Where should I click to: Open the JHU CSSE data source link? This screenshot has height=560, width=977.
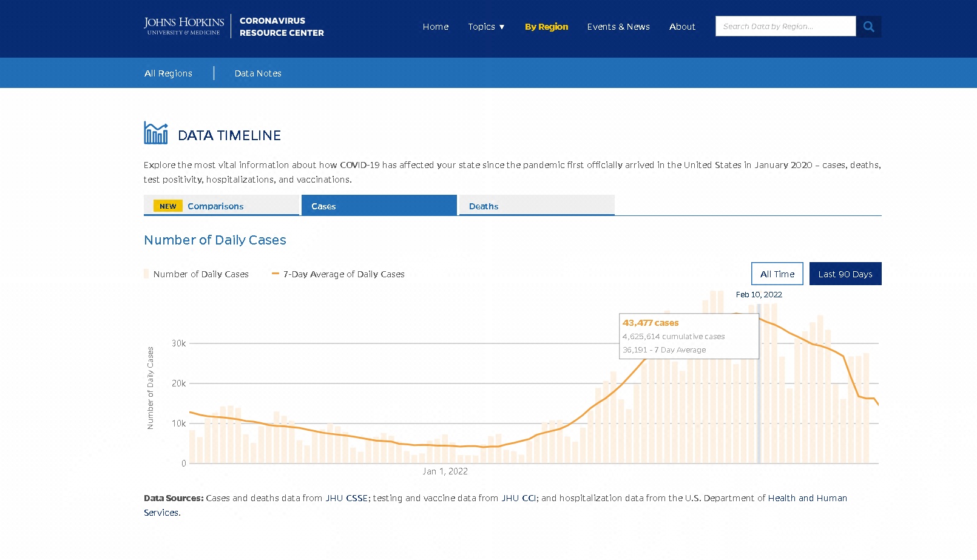pyautogui.click(x=347, y=498)
